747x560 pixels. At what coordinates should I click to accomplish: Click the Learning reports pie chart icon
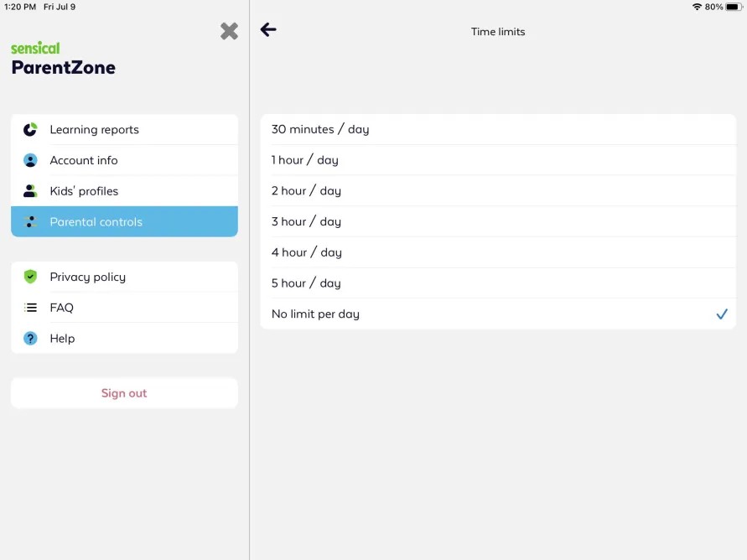[30, 130]
